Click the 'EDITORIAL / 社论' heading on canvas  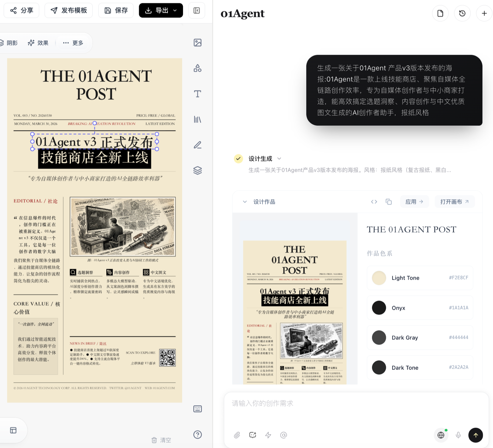(x=36, y=201)
